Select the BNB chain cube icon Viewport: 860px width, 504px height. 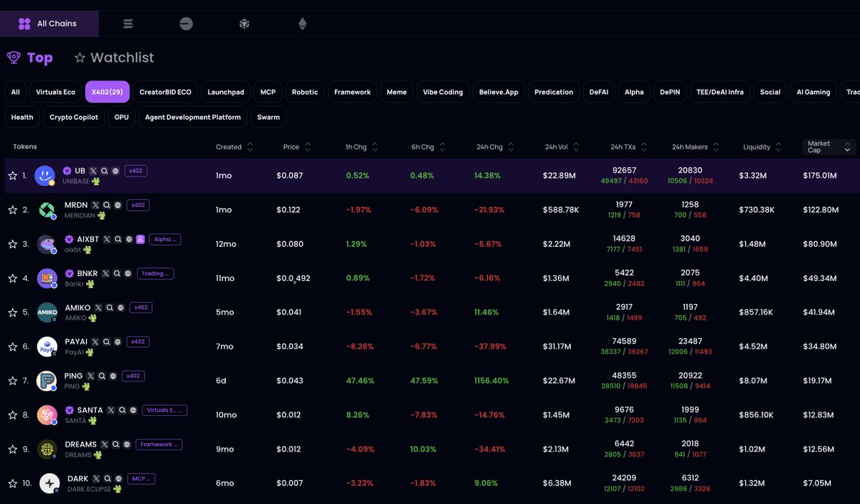coord(244,24)
